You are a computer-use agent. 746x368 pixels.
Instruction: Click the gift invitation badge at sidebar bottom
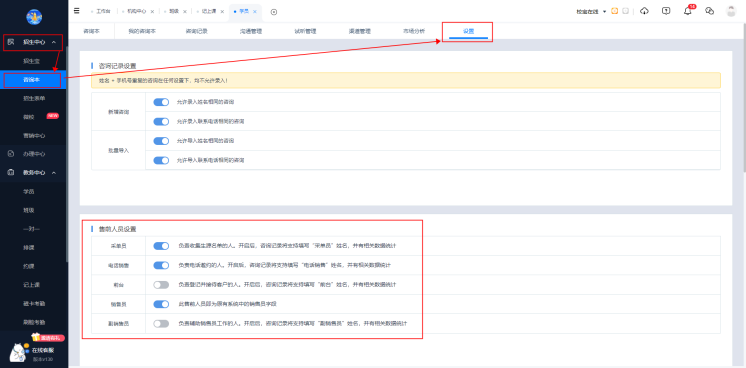tap(48, 338)
